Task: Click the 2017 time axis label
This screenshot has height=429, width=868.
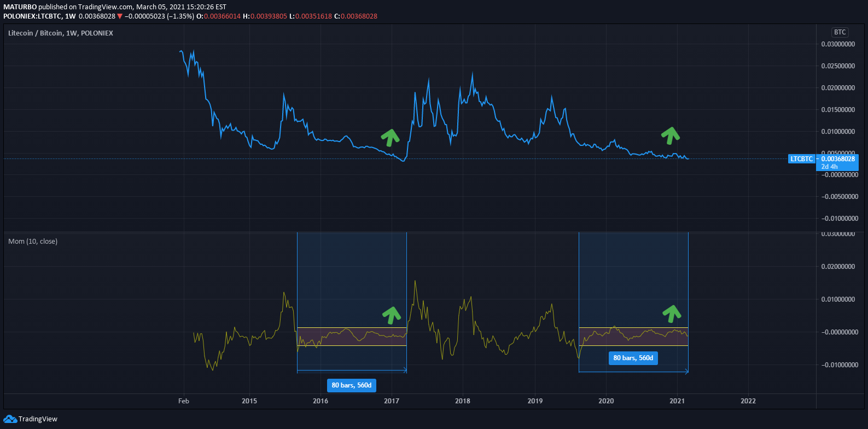Action: [392, 401]
